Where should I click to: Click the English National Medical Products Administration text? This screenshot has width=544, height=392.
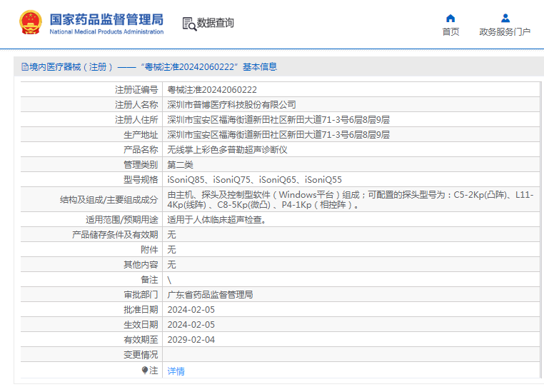tap(106, 32)
